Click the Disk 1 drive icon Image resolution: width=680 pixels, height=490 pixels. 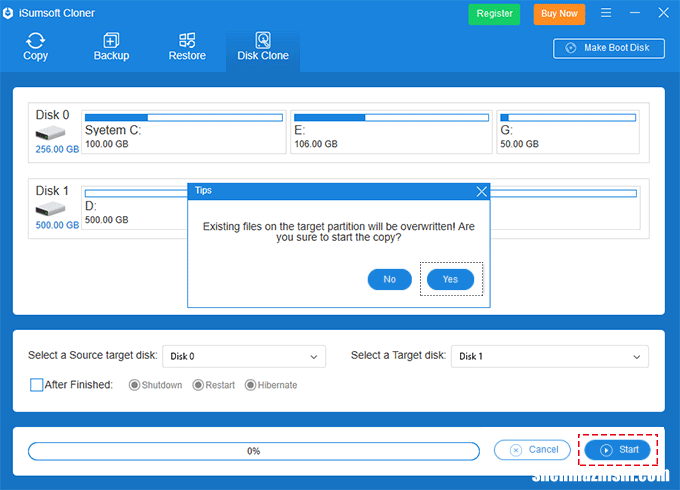[x=50, y=209]
